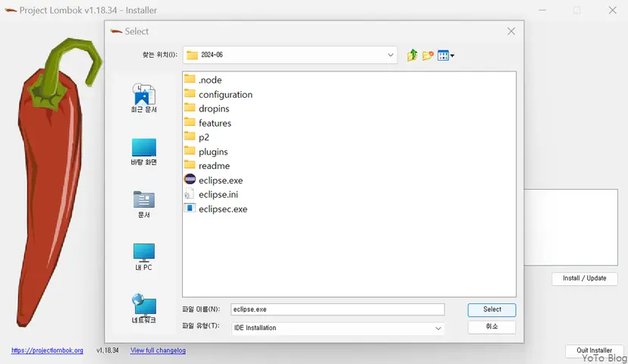The width and height of the screenshot is (628, 364).
Task: Open My PC shortcut (내 PC)
Action: (144, 256)
